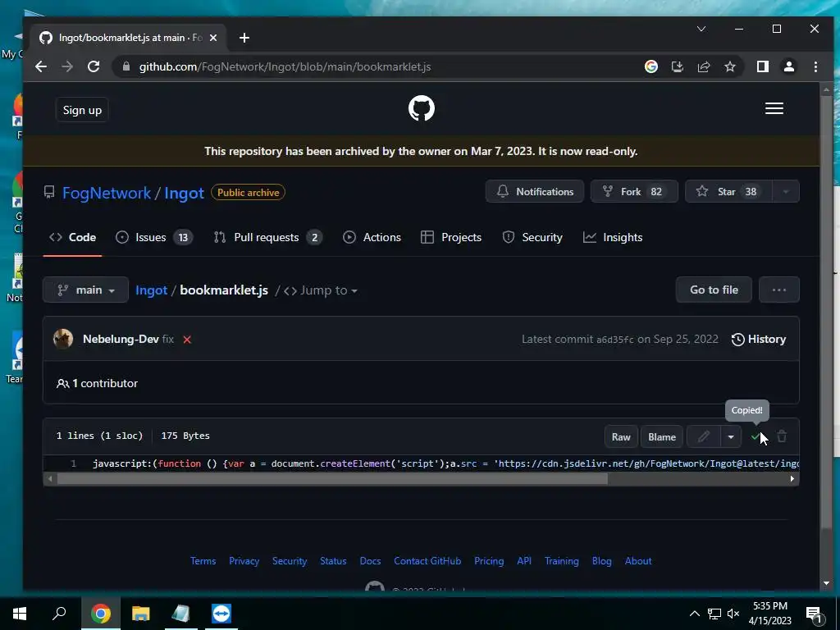This screenshot has height=630, width=840.
Task: Click the Sign up button
Action: [82, 110]
